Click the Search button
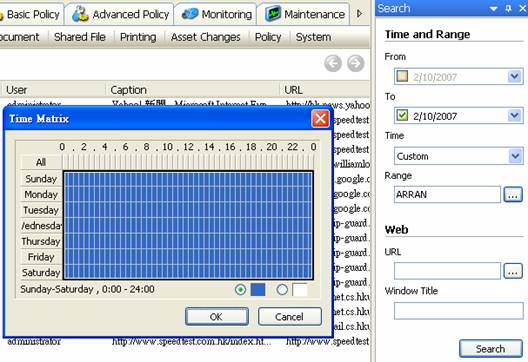Viewport: 528px width, 362px height. point(491,349)
